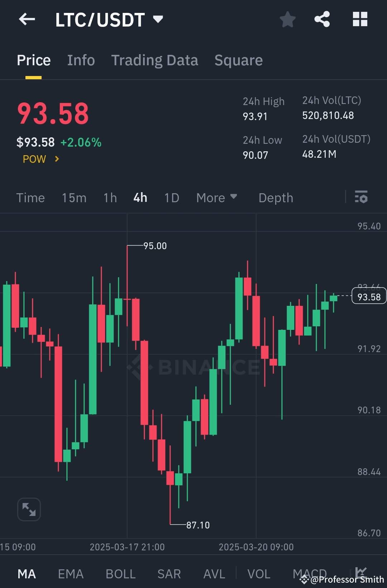Share the LTC/USDT chart
The image size is (387, 588).
coord(322,20)
